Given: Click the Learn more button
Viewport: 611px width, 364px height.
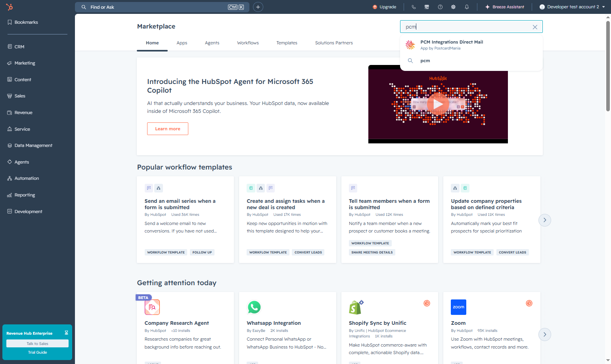Looking at the screenshot, I should coord(168,129).
